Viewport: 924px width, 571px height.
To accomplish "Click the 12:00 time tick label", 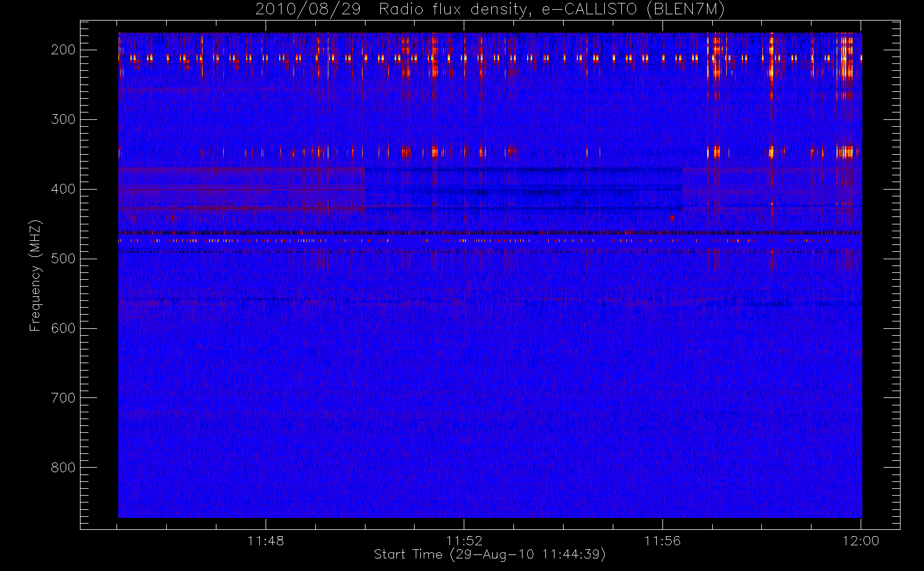I will point(861,541).
